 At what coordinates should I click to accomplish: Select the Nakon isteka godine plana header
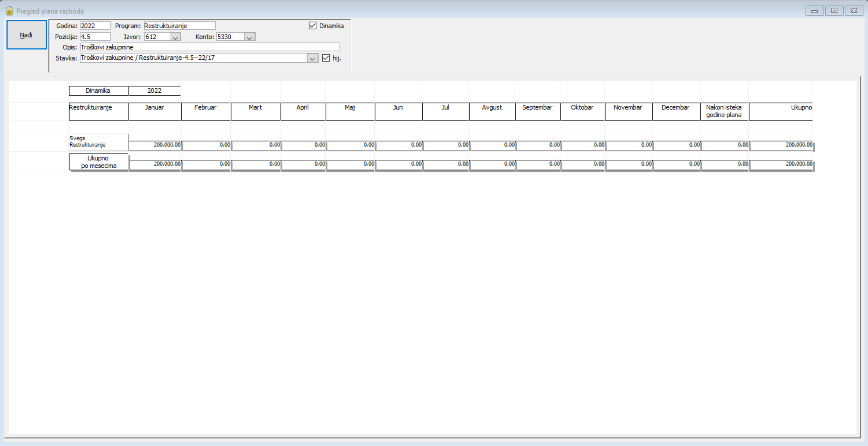724,111
